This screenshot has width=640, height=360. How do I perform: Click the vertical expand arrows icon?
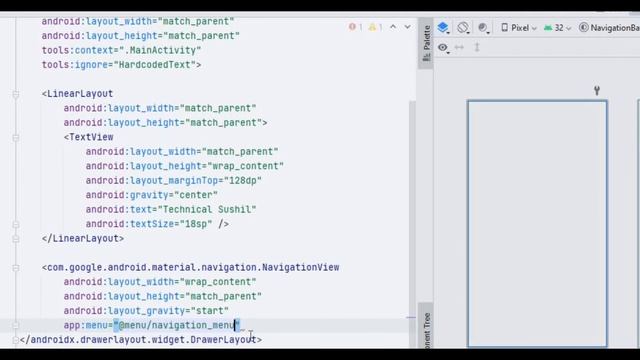pos(477,47)
